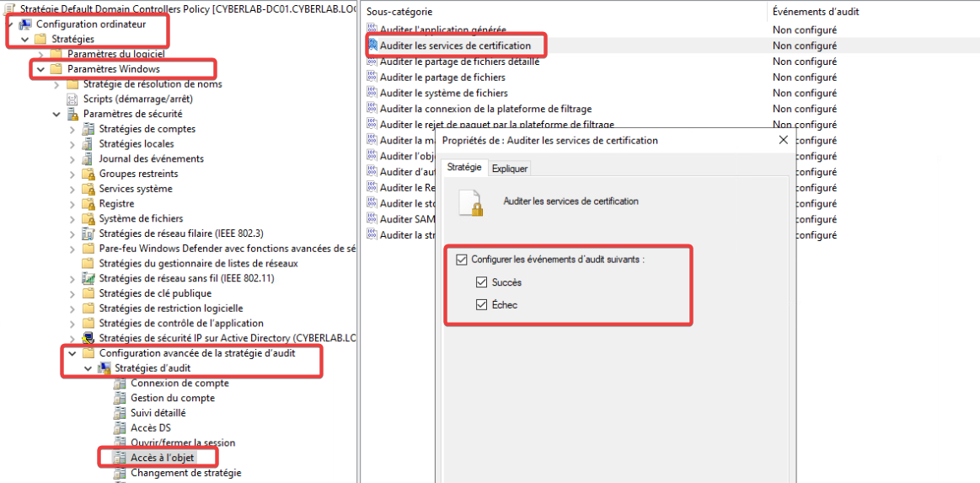Select Auditer le système de fichiers entry
This screenshot has height=483, width=980.
pyautogui.click(x=443, y=93)
